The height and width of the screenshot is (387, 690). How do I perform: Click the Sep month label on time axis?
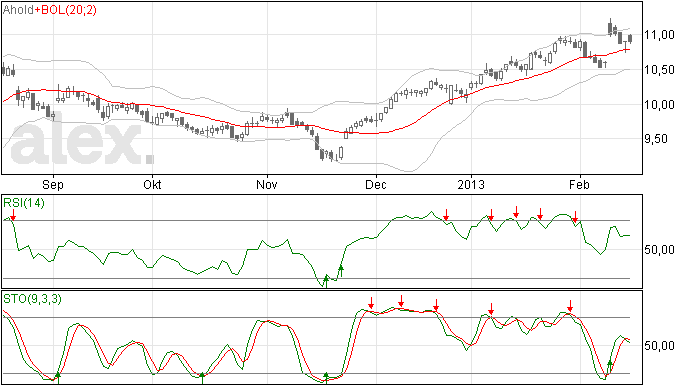point(53,184)
